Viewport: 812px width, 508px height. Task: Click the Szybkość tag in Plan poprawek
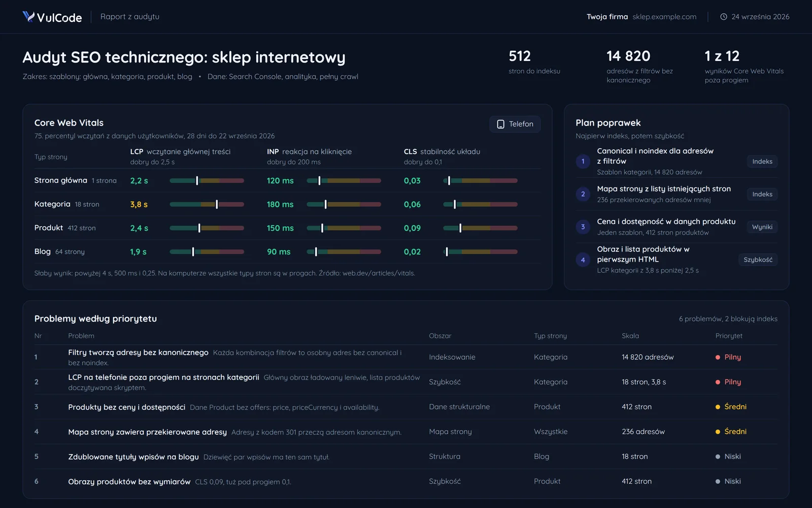pyautogui.click(x=758, y=260)
